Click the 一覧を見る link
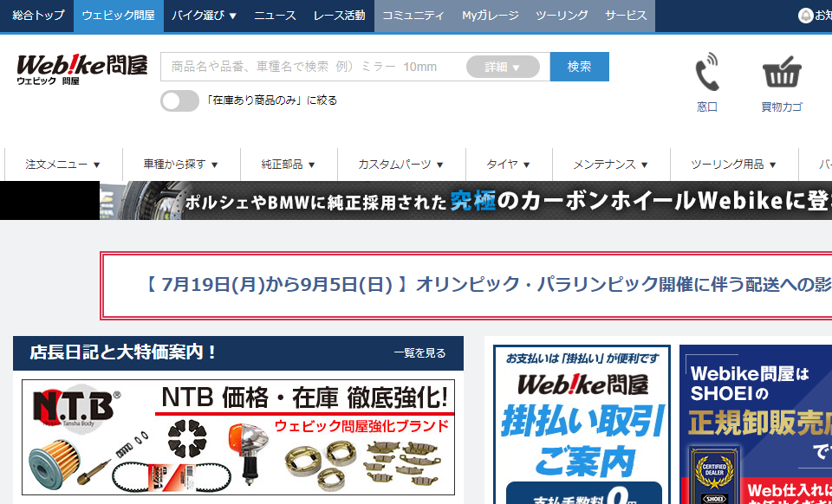This screenshot has height=504, width=832. coord(419,353)
